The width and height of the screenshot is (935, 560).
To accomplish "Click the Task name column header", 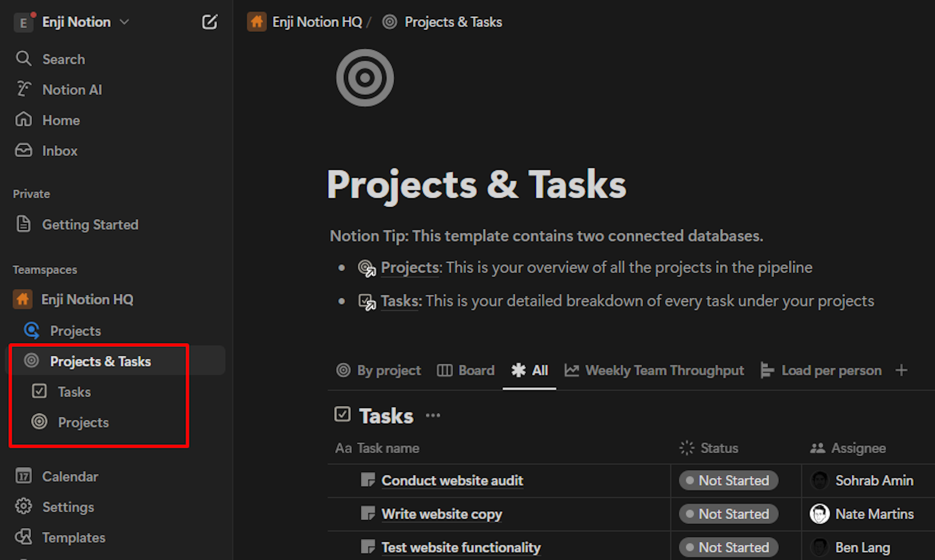I will tap(377, 448).
